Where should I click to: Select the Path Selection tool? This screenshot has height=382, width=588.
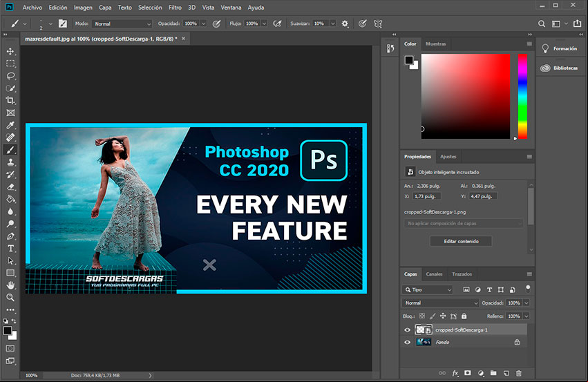pos(10,260)
